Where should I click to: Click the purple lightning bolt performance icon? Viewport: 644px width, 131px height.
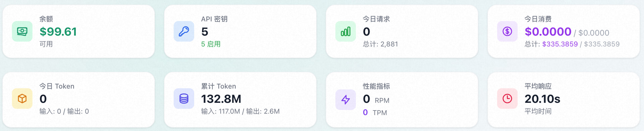[345, 99]
